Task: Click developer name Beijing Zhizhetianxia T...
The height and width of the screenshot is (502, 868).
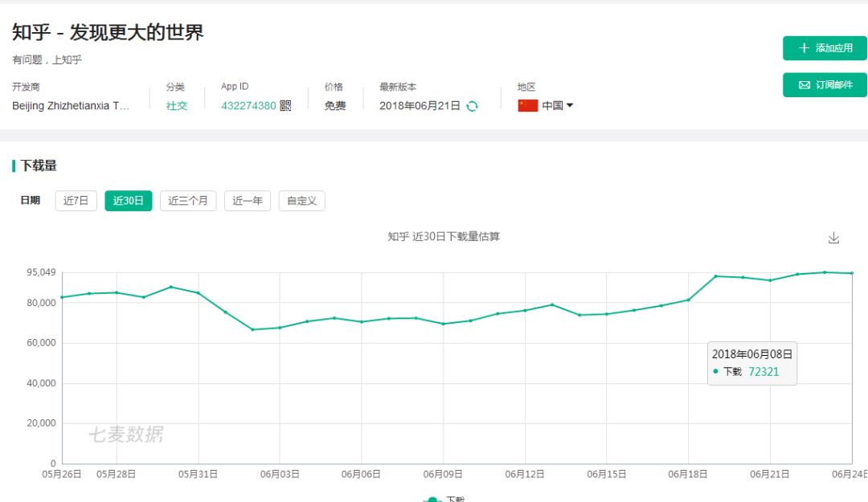Action: point(71,106)
